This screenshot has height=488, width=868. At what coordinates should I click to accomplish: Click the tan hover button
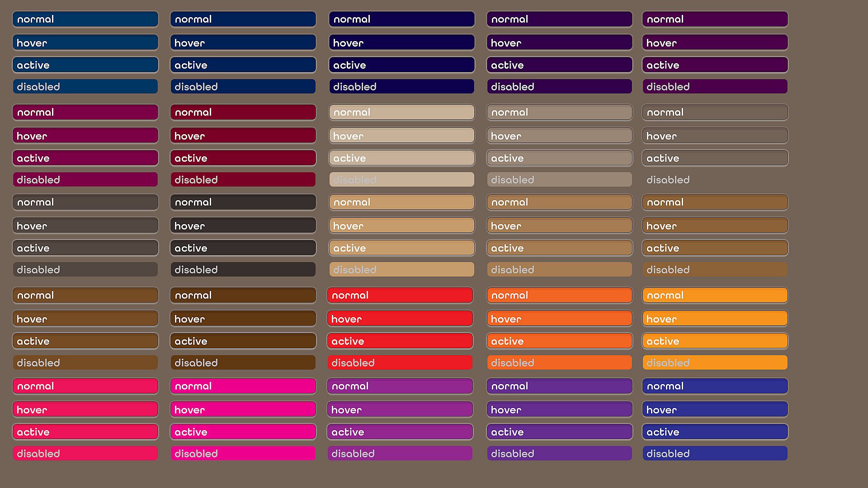pos(401,226)
